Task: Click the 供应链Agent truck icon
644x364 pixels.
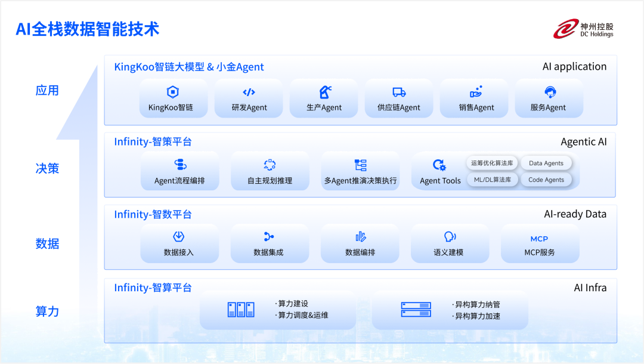Action: tap(399, 92)
